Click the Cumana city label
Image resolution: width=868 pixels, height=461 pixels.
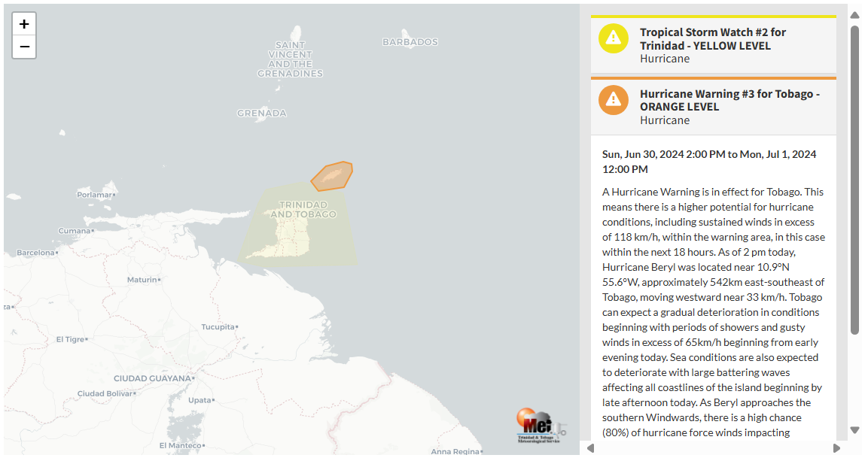click(75, 230)
